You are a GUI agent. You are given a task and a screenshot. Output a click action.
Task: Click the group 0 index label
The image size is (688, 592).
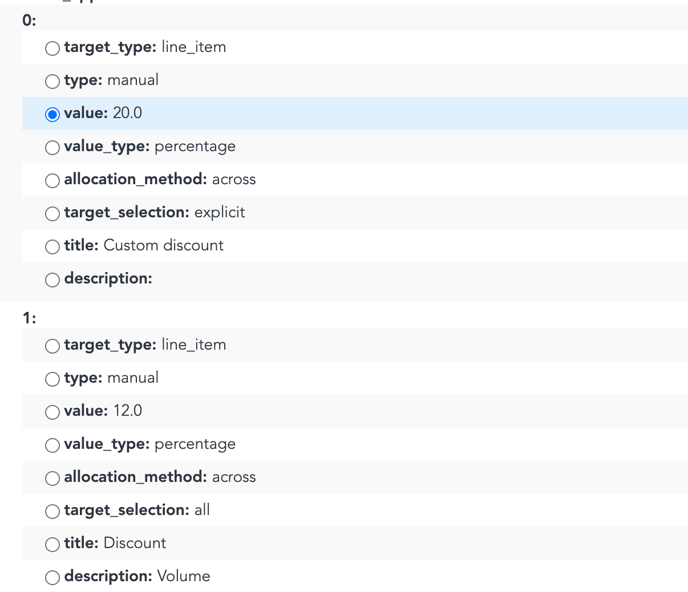click(29, 20)
